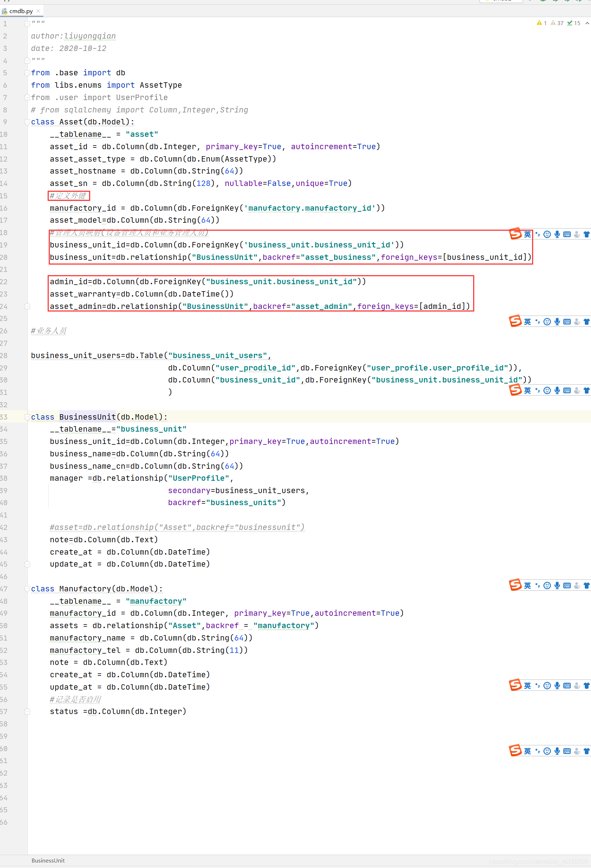Collapse the class Asset fold marker

(x=27, y=122)
